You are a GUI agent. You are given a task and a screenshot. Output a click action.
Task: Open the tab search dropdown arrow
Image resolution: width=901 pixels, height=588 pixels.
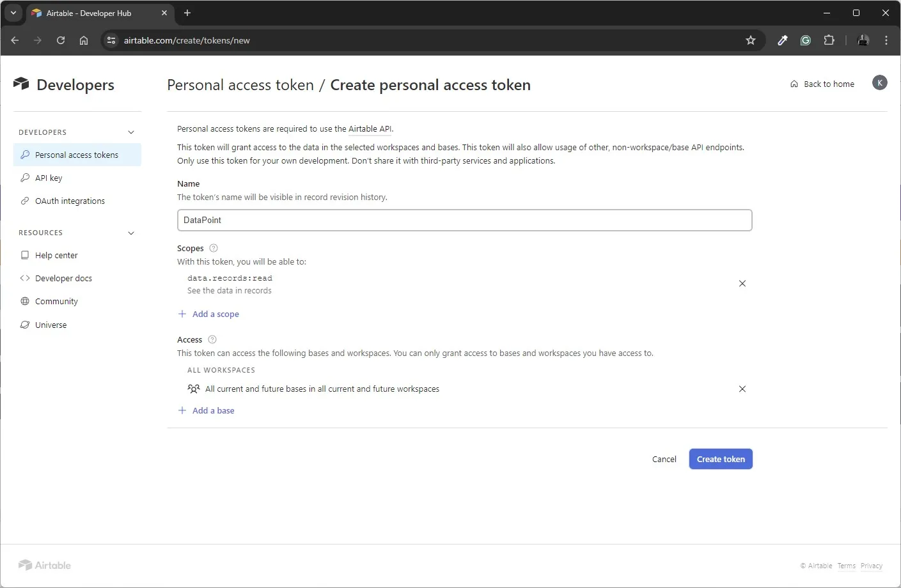point(13,13)
